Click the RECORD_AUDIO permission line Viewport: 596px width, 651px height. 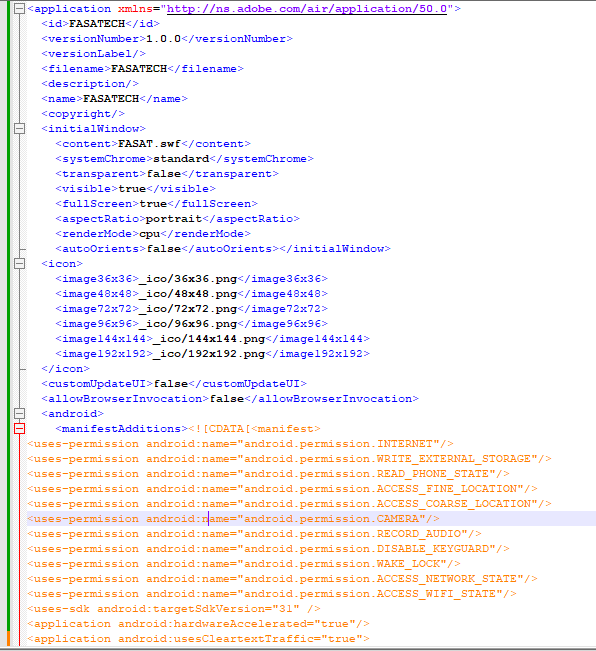[x=254, y=534]
